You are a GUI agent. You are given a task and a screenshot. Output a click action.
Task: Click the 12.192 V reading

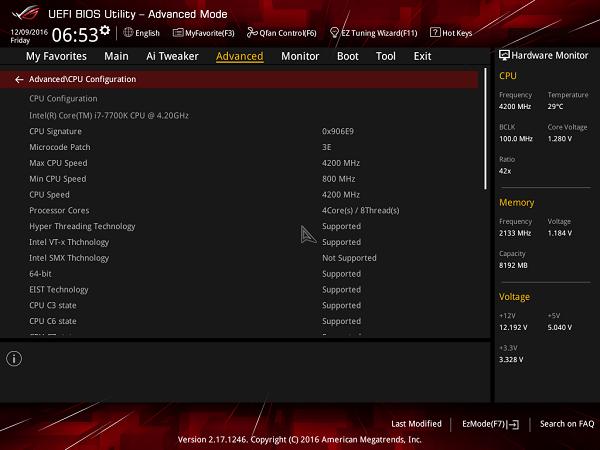[513, 328]
